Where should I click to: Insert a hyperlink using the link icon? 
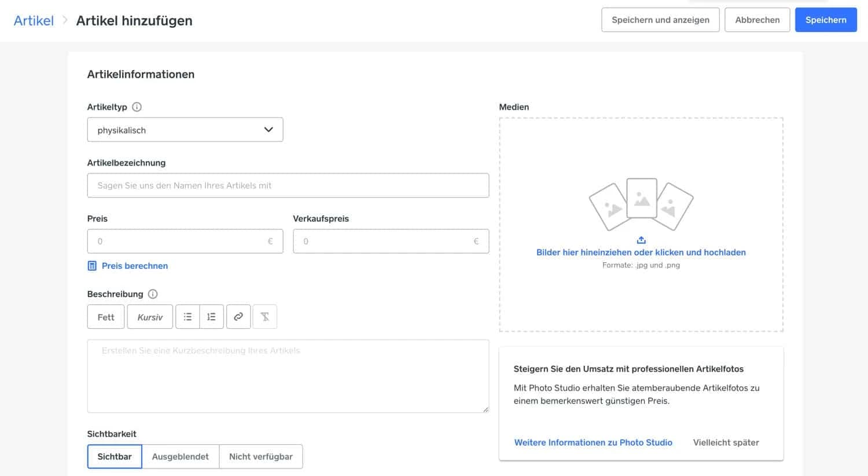click(x=238, y=316)
